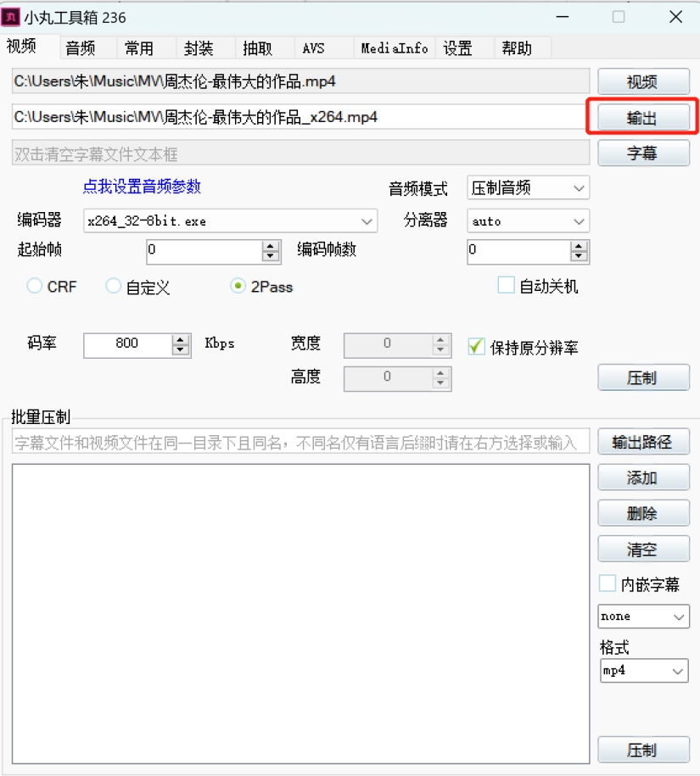The width and height of the screenshot is (700, 776).
Task: Start encoding with the 压制 button
Action: tap(643, 377)
